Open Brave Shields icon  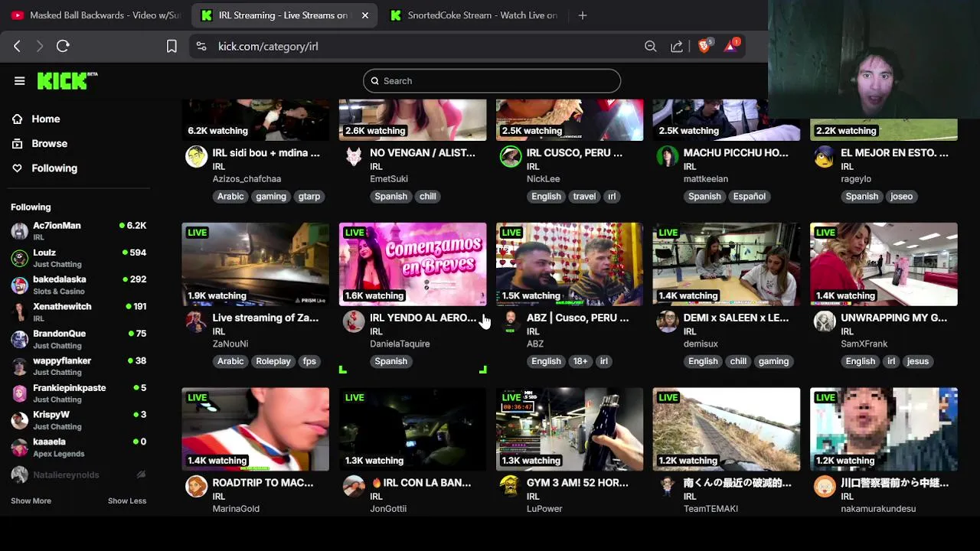705,45
